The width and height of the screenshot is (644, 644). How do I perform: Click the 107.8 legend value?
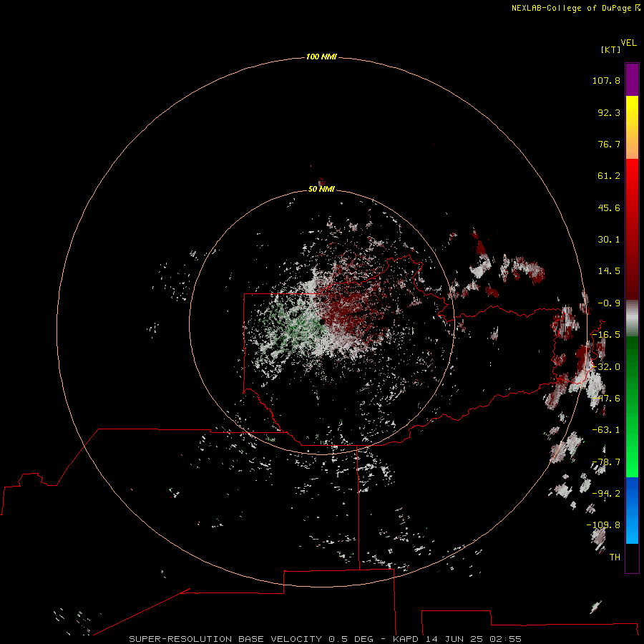coord(606,80)
